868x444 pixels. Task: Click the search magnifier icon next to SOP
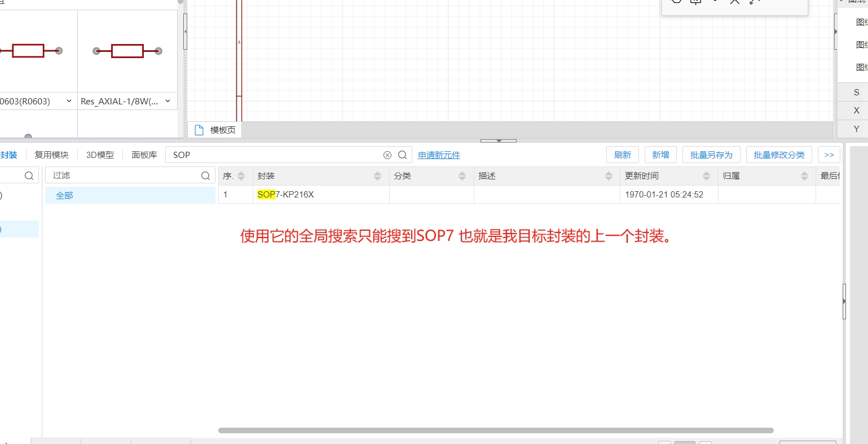click(x=402, y=155)
